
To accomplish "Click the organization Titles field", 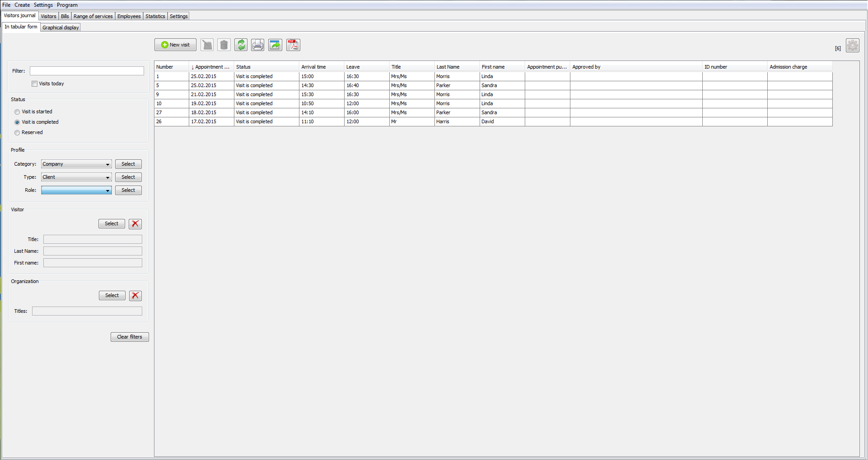I will click(x=87, y=311).
